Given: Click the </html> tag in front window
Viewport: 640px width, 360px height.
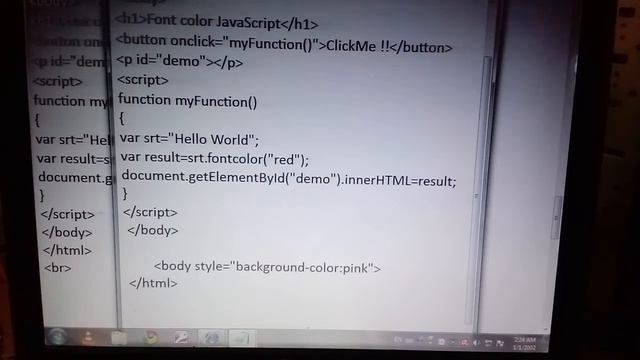Looking at the screenshot, I should 153,283.
